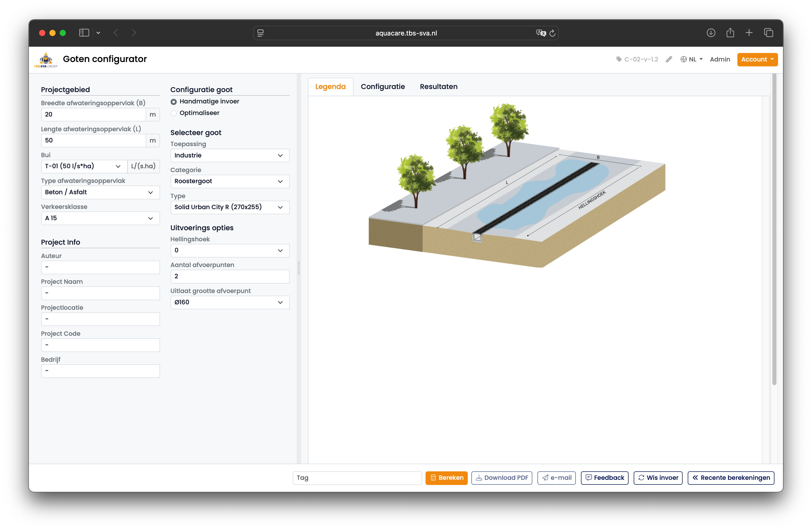Image resolution: width=812 pixels, height=530 pixels.
Task: Select the Optimaliseer radio option
Action: [174, 113]
